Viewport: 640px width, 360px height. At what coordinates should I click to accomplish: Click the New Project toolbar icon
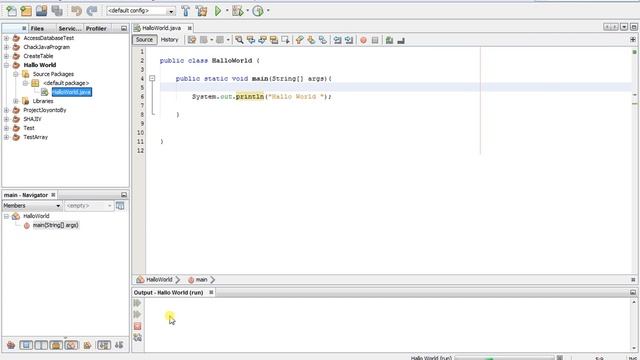pyautogui.click(x=26, y=11)
